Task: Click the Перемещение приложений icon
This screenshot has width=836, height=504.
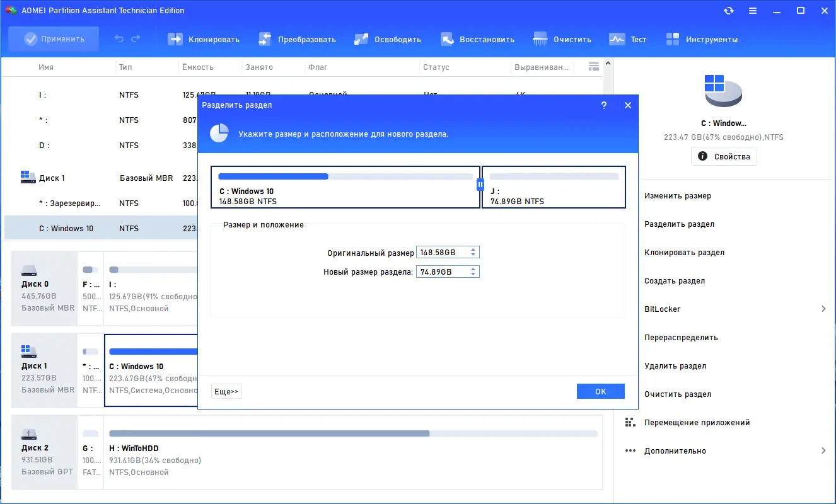Action: pyautogui.click(x=630, y=422)
